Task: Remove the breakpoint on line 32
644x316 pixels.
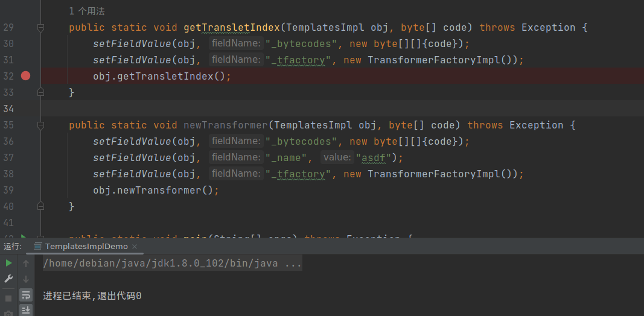Action: [x=25, y=76]
